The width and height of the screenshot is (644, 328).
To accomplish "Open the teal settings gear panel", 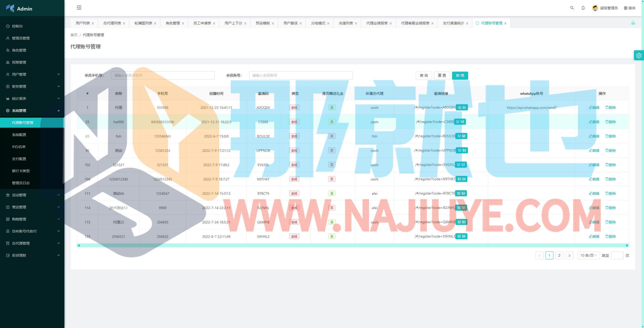I will pos(639,56).
